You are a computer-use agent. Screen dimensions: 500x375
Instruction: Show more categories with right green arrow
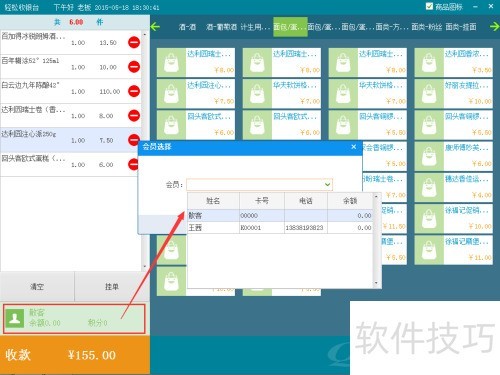[x=495, y=27]
